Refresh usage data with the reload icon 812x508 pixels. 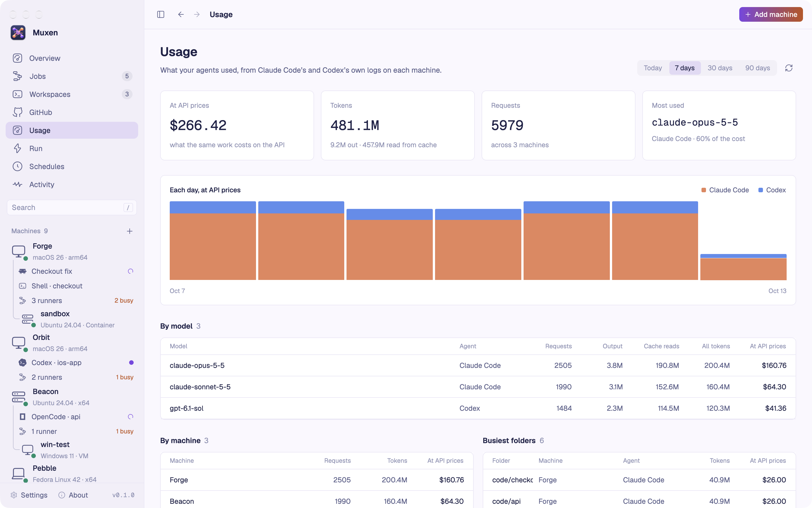click(x=789, y=68)
